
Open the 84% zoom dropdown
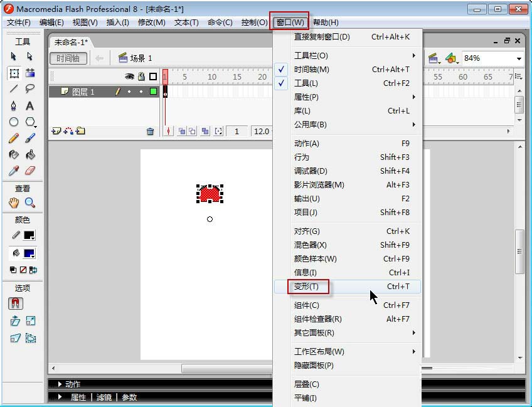[519, 59]
